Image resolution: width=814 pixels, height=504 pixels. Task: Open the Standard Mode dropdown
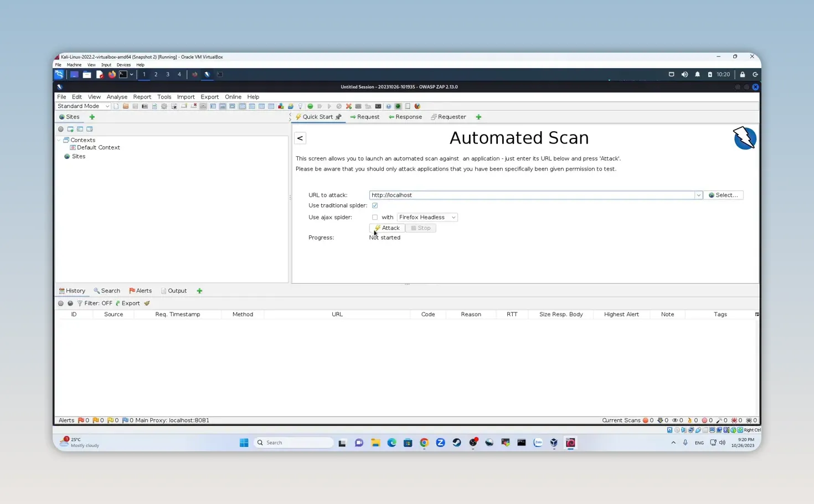[x=83, y=106]
